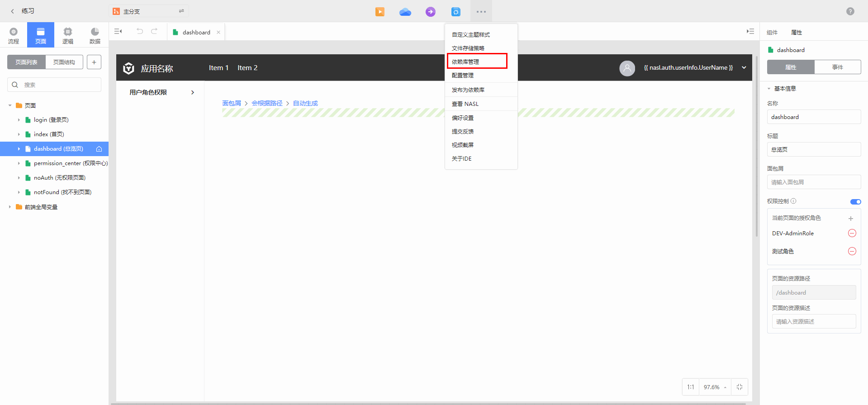Close the dashboard tab
The image size is (868, 405).
point(218,32)
